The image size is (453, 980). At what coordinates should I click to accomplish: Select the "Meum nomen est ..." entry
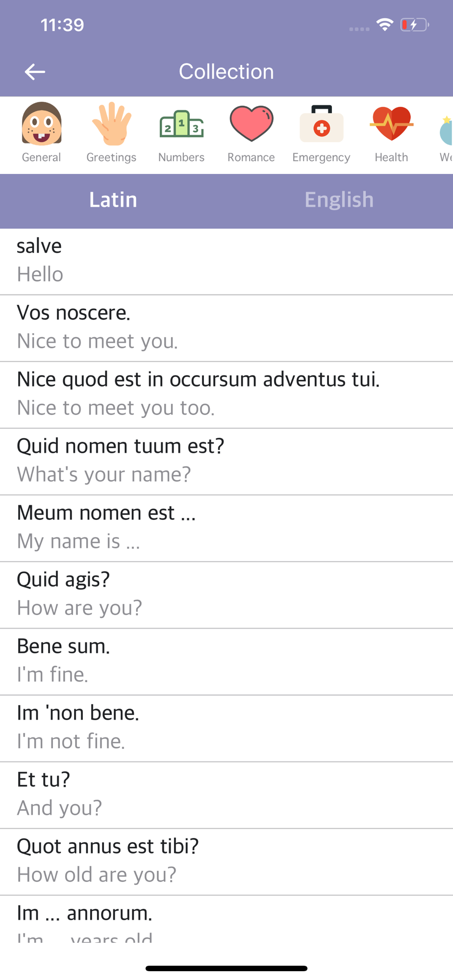coord(226,527)
